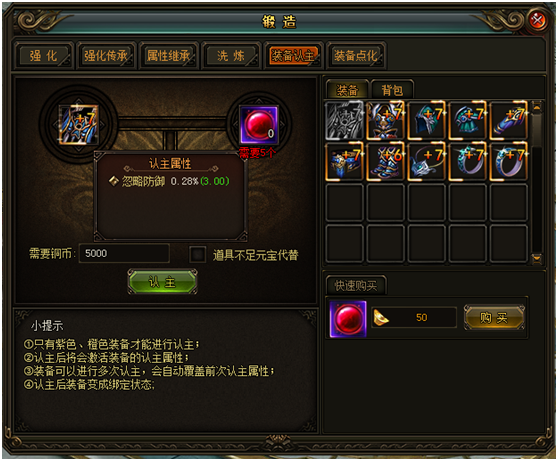Select the last +7 ring item
The height and width of the screenshot is (461, 558).
[x=508, y=161]
